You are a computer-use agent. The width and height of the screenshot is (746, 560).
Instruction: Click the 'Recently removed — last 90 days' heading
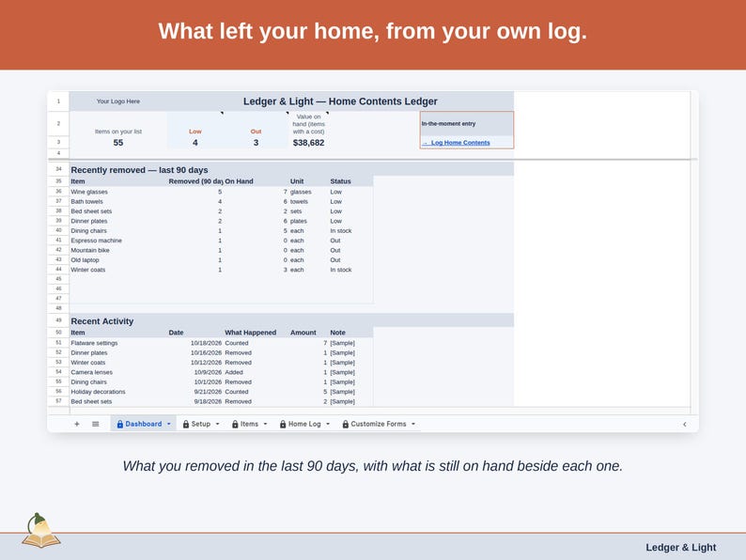point(139,170)
